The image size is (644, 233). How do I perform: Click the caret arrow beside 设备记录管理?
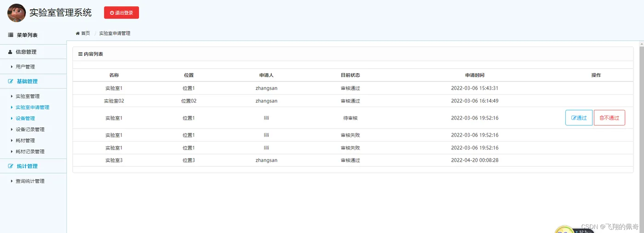(x=12, y=130)
